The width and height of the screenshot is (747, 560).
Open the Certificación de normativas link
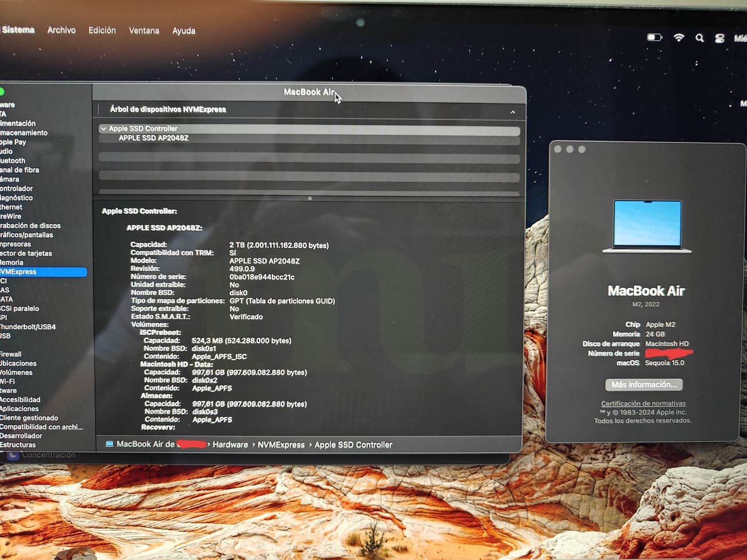643,403
